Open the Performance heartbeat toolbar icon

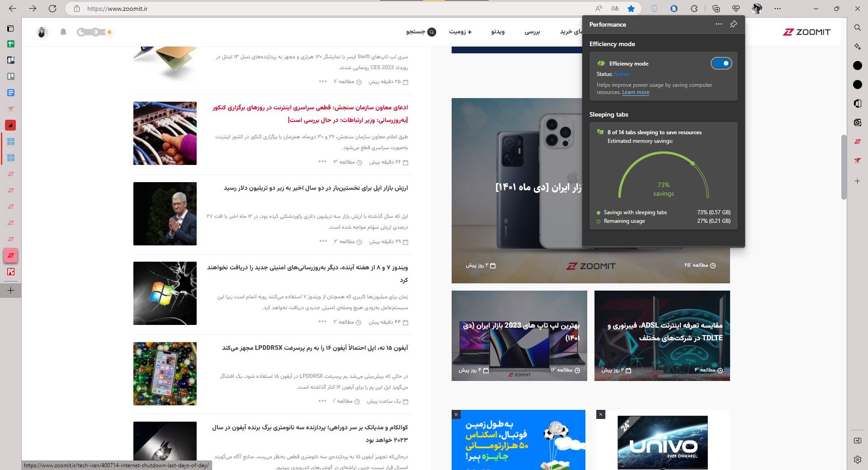click(736, 9)
